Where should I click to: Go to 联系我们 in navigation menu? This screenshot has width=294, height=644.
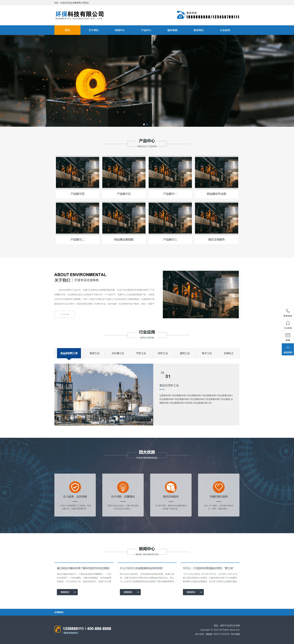[199, 30]
